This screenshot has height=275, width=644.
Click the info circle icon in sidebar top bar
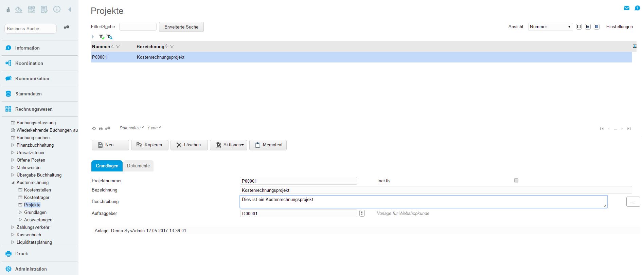tap(57, 10)
